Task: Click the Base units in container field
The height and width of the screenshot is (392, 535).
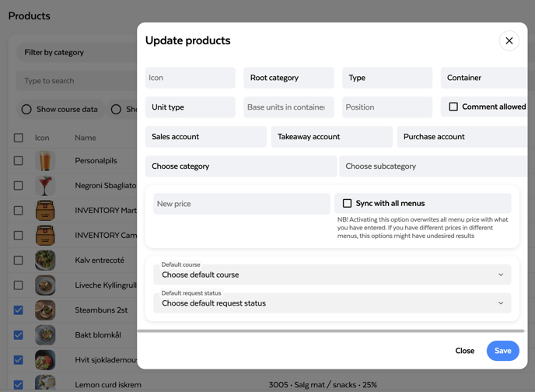Action: point(288,107)
